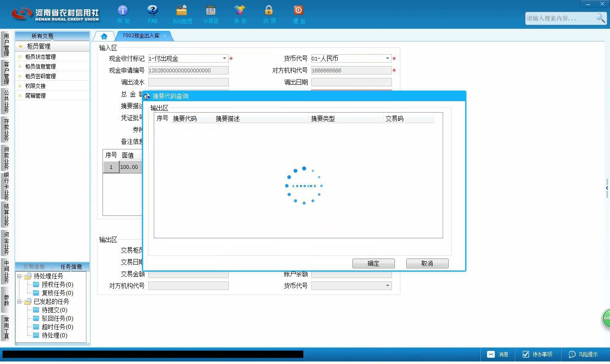This screenshot has width=610, height=364.
Task: Open the input-area 货币代号 dropdown
Action: (x=388, y=58)
